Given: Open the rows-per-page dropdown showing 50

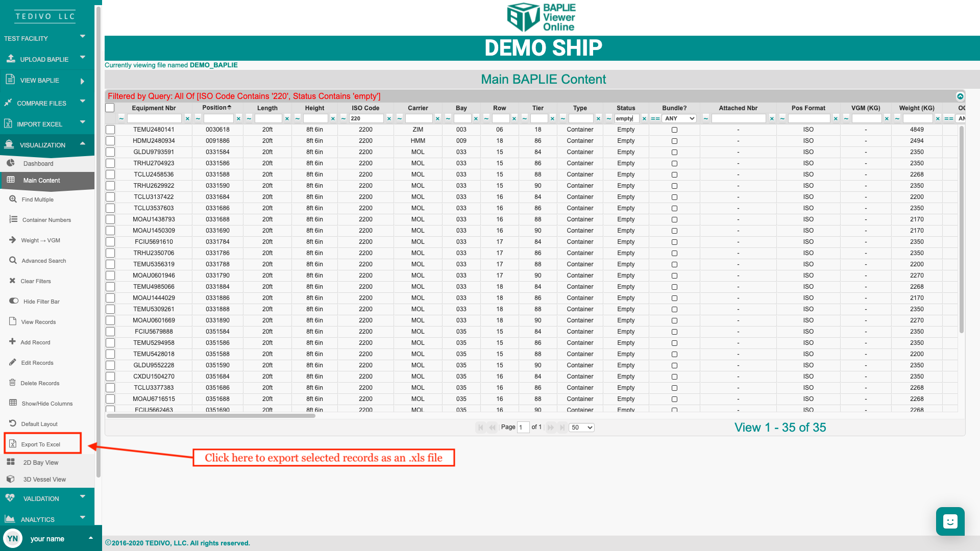Looking at the screenshot, I should 581,428.
